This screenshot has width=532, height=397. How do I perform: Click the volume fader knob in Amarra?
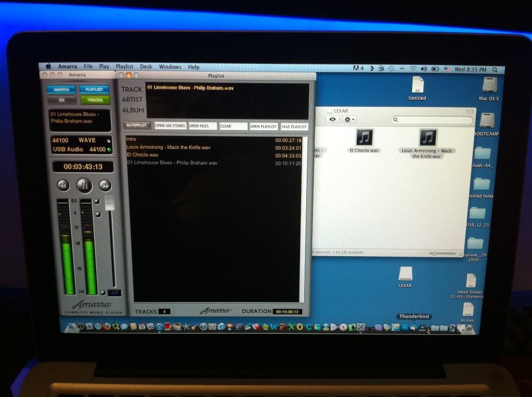[x=110, y=203]
